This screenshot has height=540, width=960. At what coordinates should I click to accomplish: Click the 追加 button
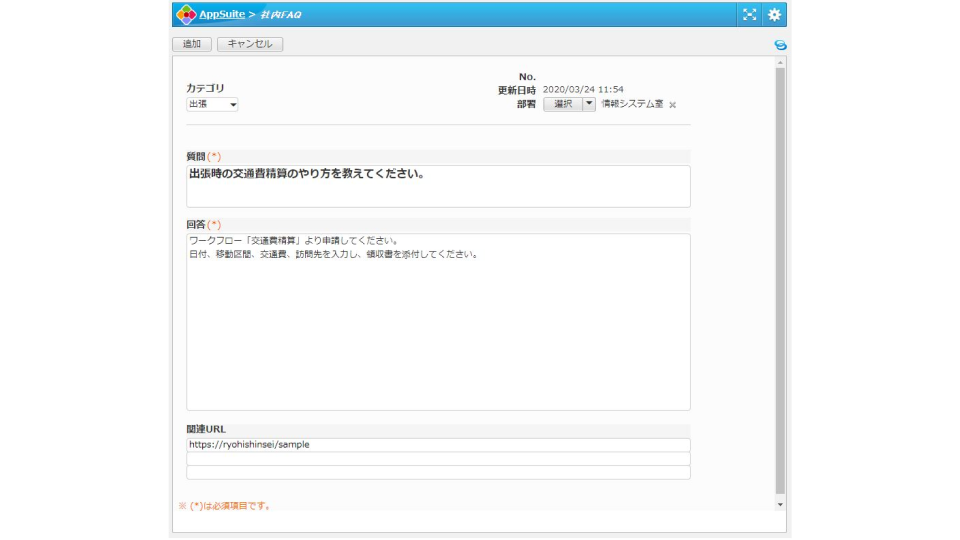coord(192,44)
